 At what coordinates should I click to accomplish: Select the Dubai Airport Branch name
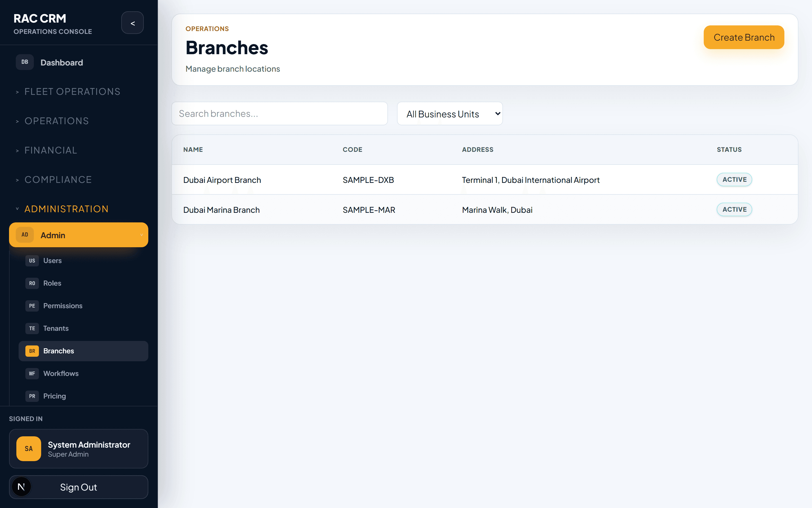pos(222,180)
